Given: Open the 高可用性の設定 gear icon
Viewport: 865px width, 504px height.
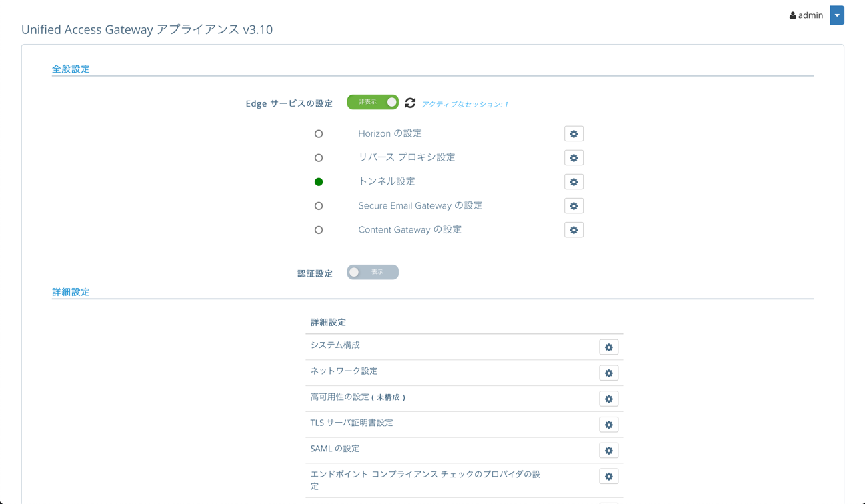Looking at the screenshot, I should click(x=608, y=399).
